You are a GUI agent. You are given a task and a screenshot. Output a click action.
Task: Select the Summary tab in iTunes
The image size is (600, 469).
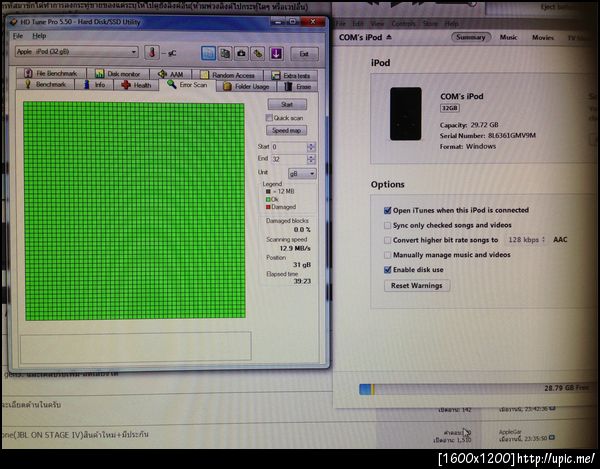[471, 37]
